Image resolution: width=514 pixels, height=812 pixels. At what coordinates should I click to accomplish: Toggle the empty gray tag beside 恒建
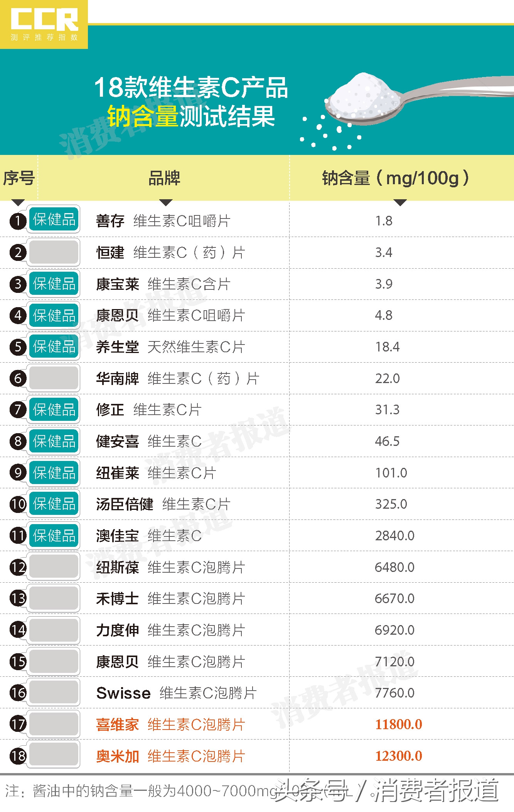(54, 252)
